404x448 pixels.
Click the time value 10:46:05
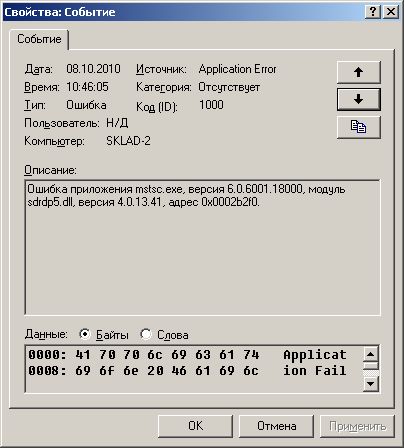[87, 87]
